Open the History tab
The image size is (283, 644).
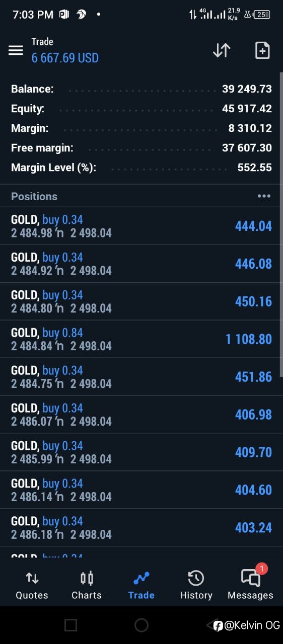(196, 585)
